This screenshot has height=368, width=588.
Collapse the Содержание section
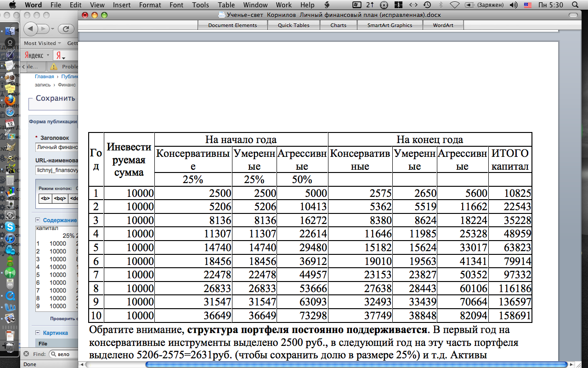click(38, 220)
